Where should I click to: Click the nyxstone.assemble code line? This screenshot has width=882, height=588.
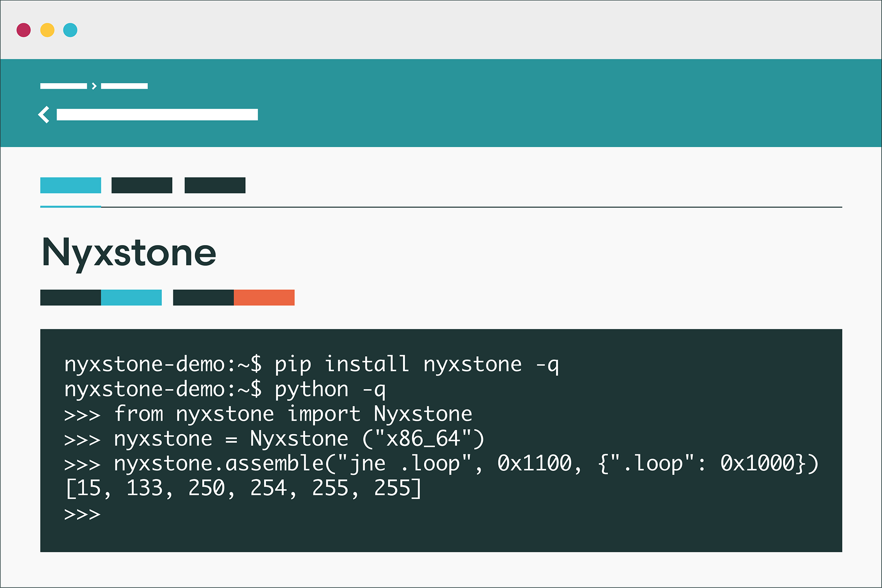[441, 463]
